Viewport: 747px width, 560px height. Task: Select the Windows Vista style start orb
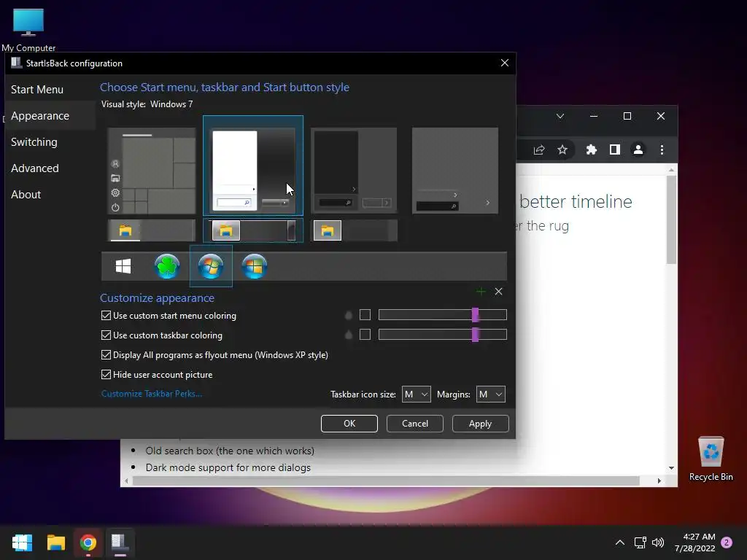click(x=255, y=266)
